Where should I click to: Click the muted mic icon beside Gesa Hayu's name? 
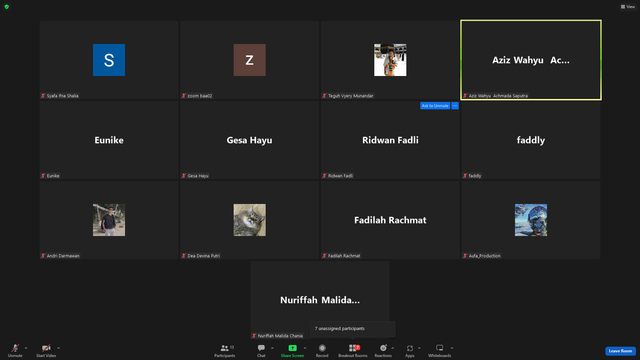pyautogui.click(x=184, y=176)
